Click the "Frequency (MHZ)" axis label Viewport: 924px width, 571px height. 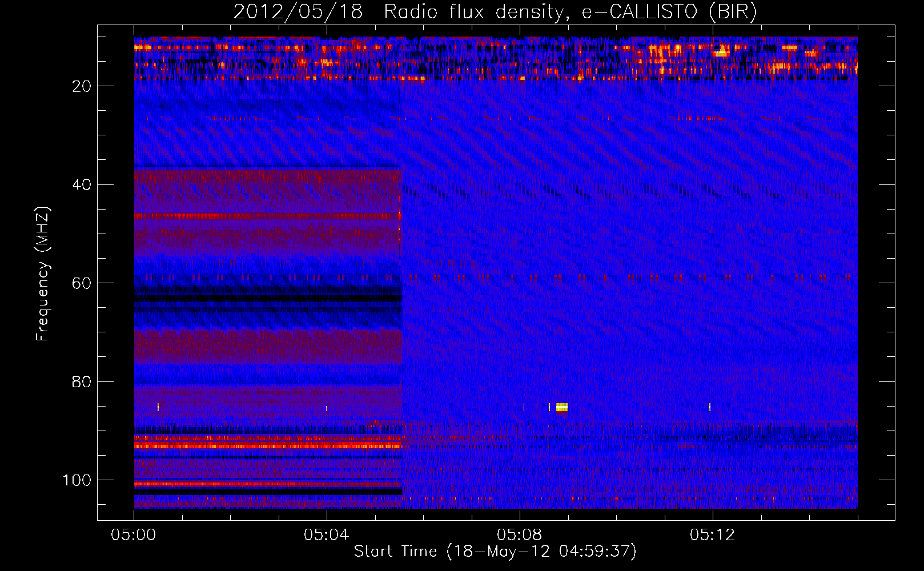(43, 274)
